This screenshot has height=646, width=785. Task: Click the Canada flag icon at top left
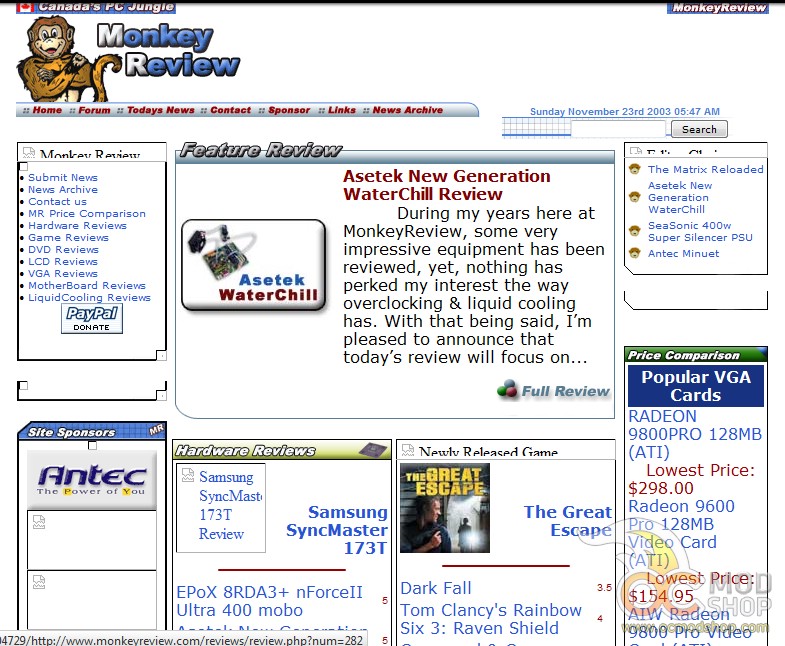(x=25, y=8)
